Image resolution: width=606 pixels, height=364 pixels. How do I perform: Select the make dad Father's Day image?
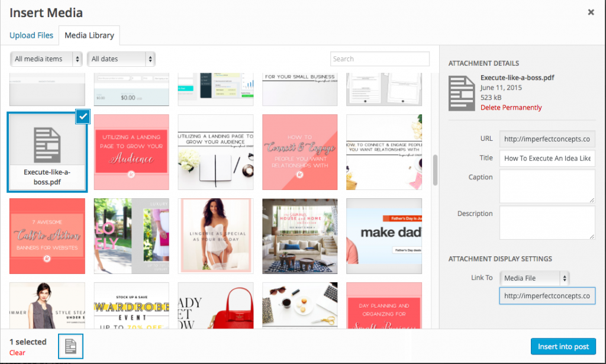tap(384, 236)
